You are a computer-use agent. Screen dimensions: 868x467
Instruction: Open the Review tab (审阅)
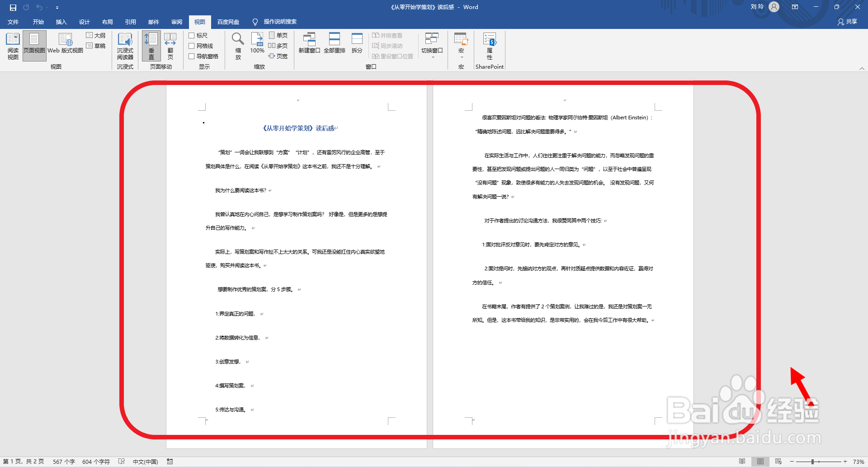click(x=177, y=22)
